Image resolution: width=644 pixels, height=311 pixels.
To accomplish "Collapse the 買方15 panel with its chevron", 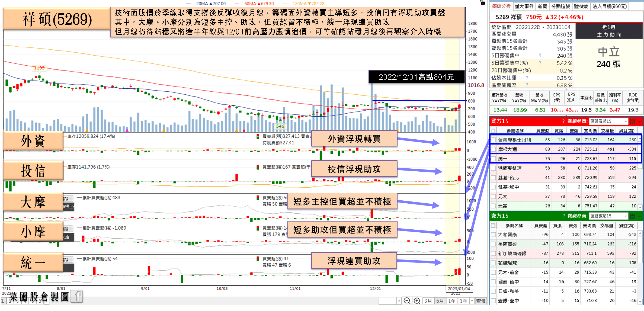I will (639, 121).
